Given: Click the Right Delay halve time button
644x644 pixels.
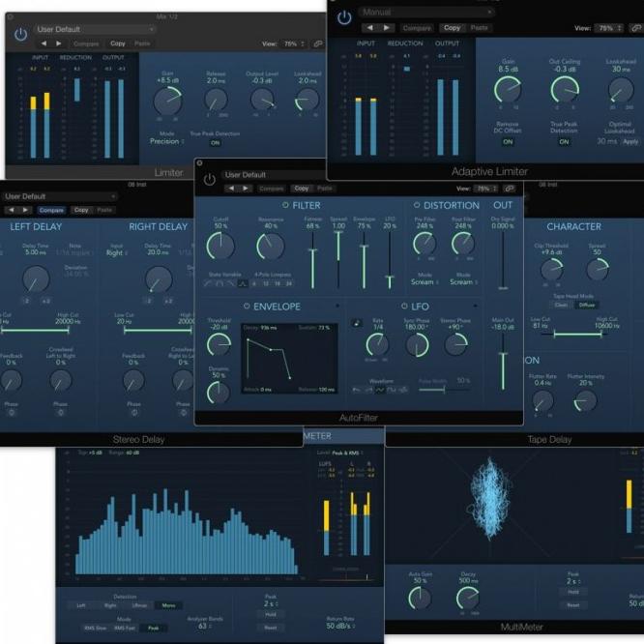Looking at the screenshot, I should click(149, 301).
